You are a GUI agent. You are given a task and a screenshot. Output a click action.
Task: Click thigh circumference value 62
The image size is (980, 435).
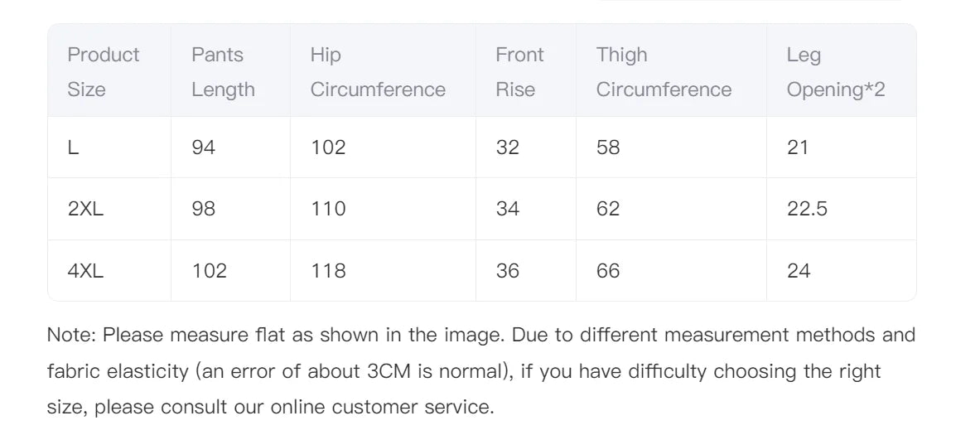coord(608,209)
